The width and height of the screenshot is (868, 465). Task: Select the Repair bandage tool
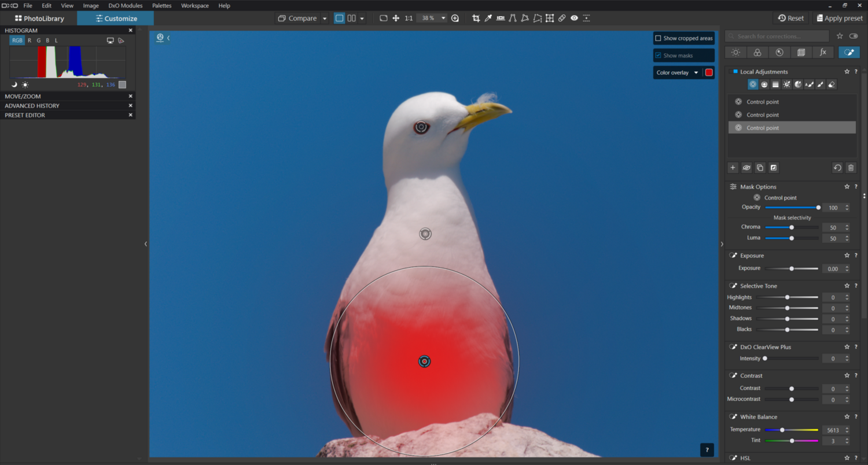pos(562,18)
